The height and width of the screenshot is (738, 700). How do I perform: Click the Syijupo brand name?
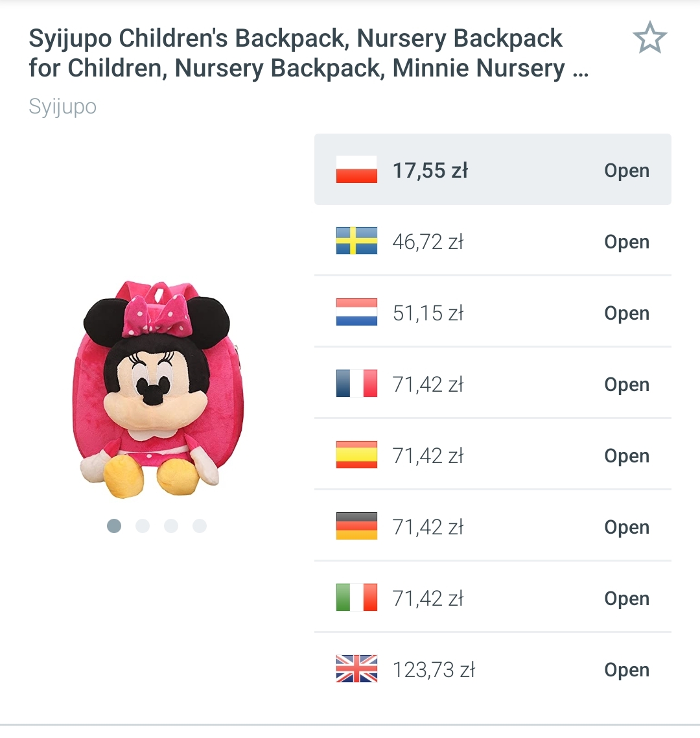click(63, 106)
